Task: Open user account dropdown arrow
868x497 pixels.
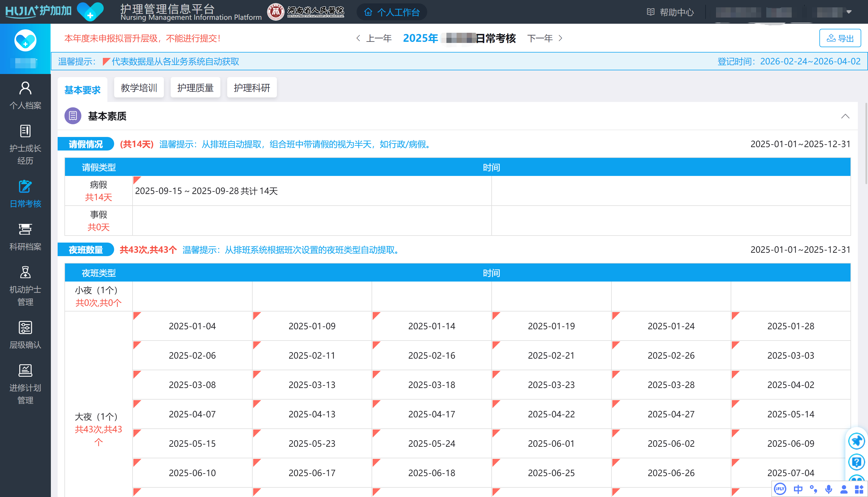Action: (849, 12)
